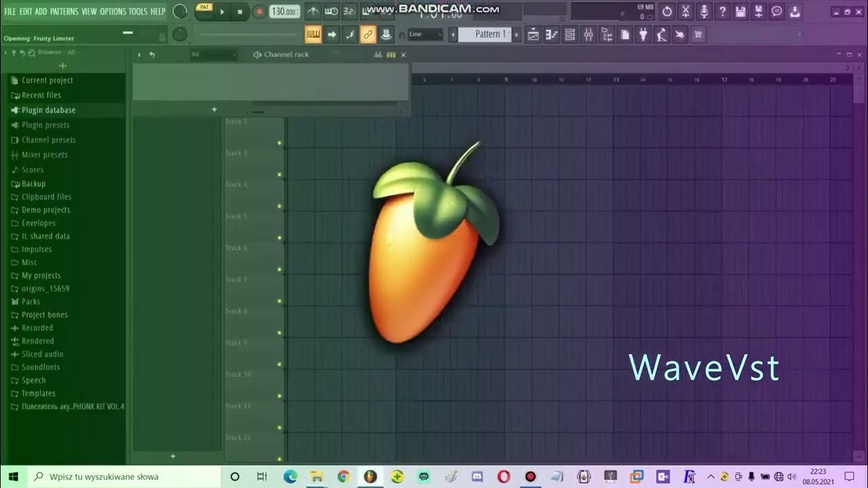This screenshot has height=488, width=868.
Task: Open the project picker pages icon
Action: pyautogui.click(x=625, y=34)
